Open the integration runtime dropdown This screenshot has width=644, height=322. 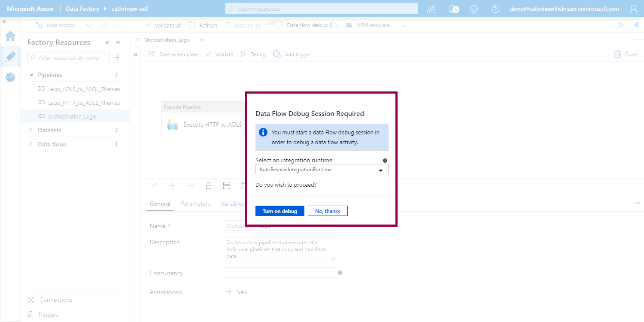coord(322,170)
